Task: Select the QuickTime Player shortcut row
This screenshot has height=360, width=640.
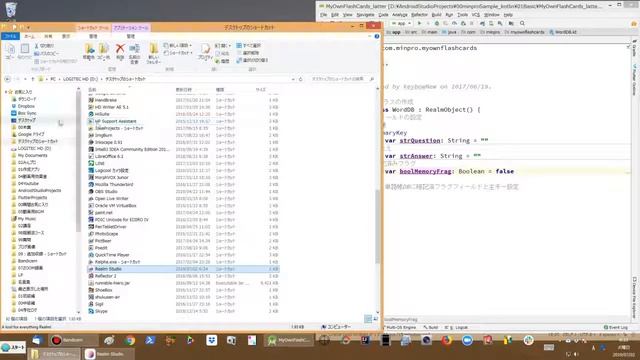Action: pos(183,255)
